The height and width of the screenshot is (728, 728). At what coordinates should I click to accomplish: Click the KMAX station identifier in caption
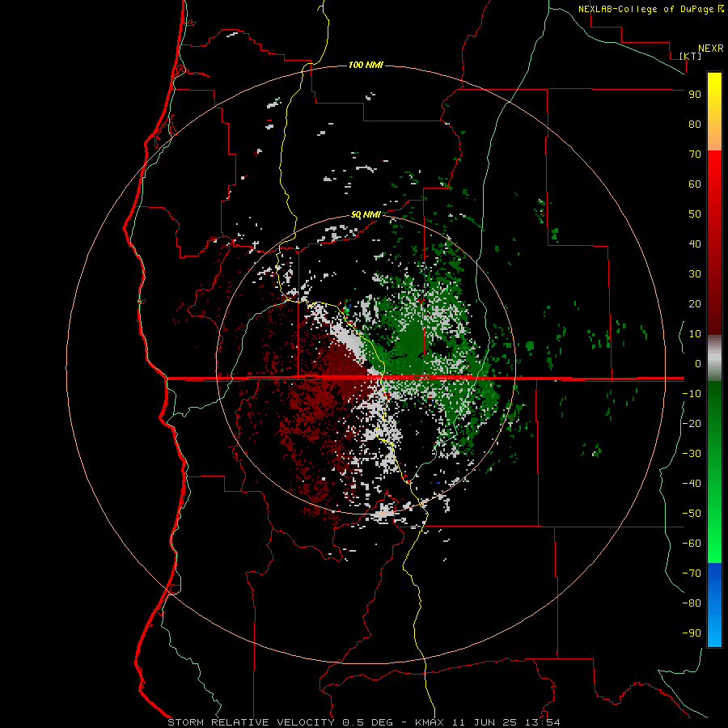point(430,722)
